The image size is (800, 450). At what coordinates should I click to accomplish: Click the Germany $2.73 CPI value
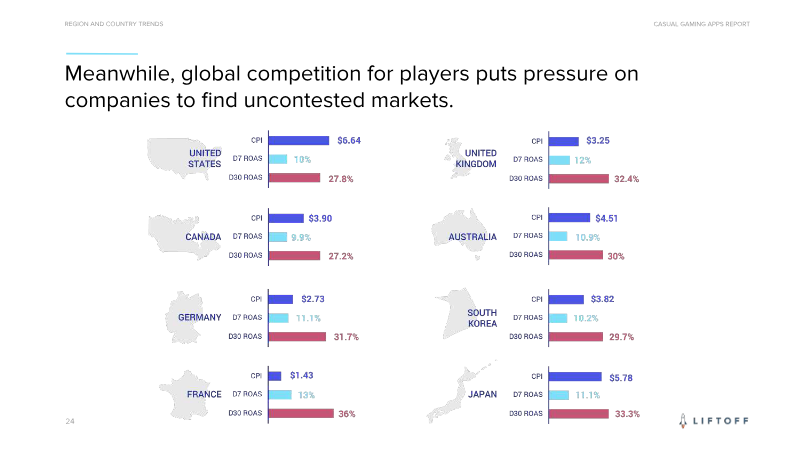(x=313, y=299)
